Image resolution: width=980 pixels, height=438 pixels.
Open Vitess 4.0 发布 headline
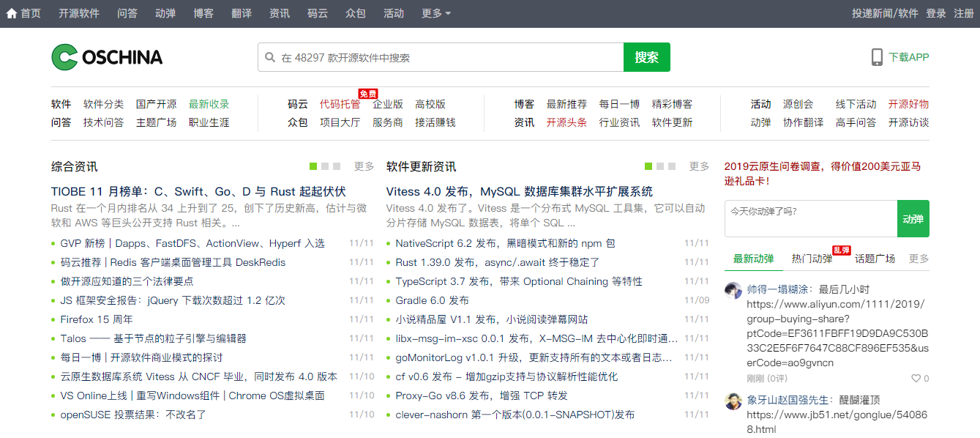pos(520,191)
